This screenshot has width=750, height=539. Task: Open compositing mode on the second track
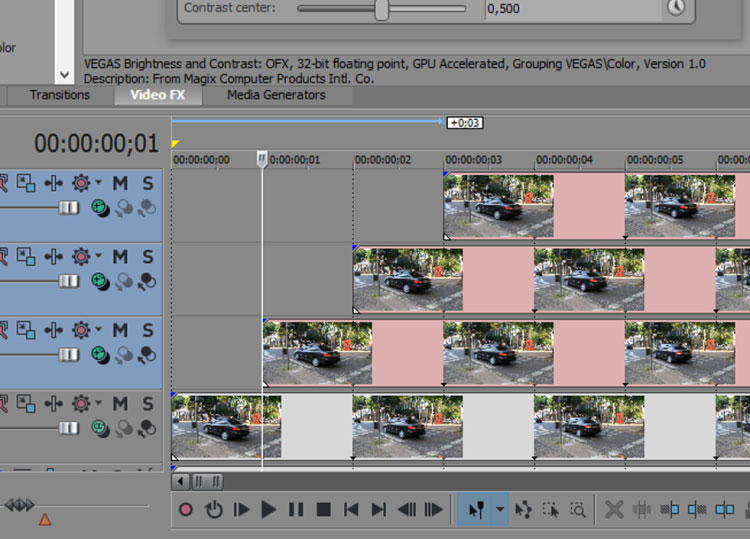100,282
